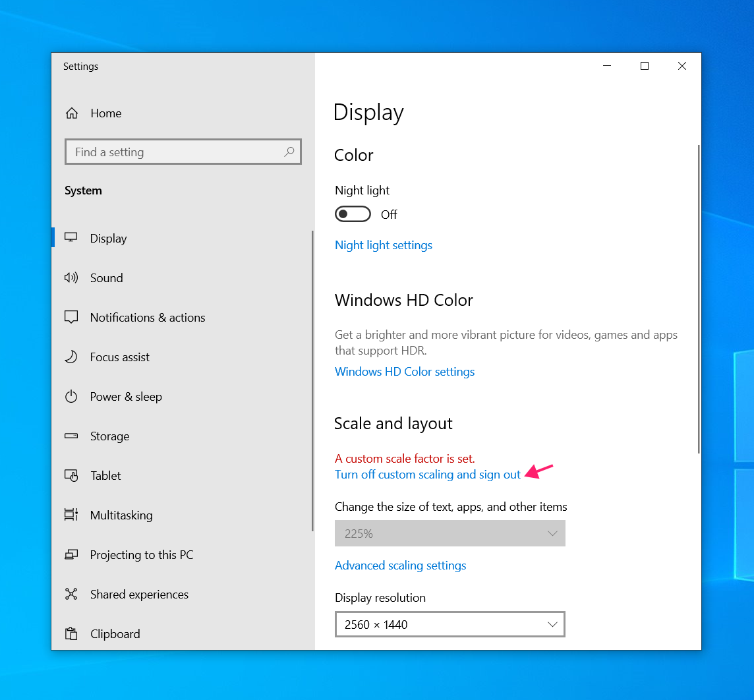Open the 225% scale dropdown

click(x=449, y=533)
